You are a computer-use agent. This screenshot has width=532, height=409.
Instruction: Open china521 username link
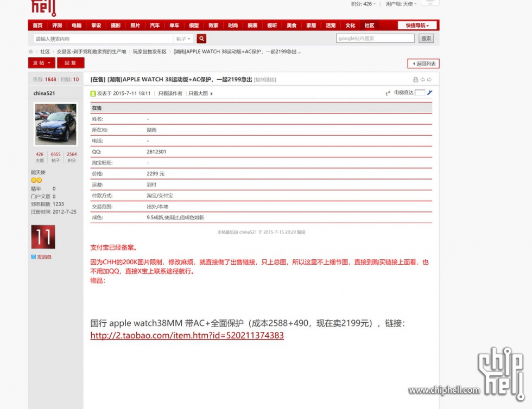(x=44, y=93)
